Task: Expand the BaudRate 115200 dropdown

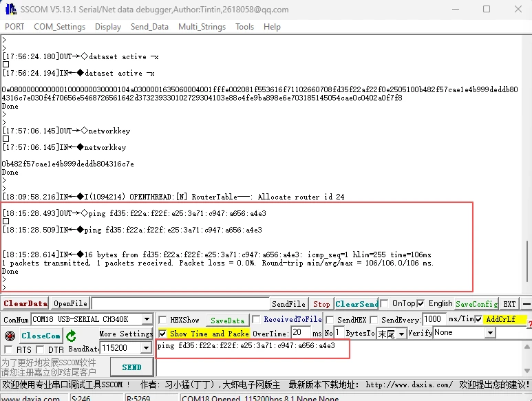Action: pos(147,349)
